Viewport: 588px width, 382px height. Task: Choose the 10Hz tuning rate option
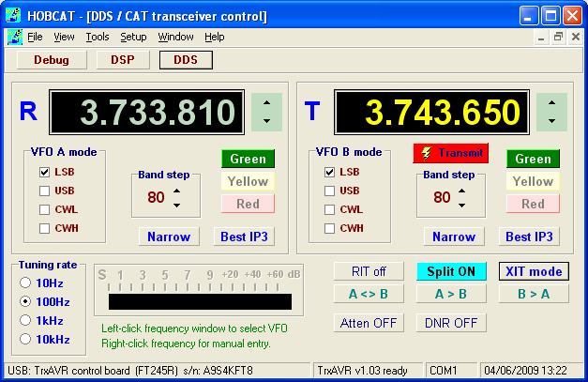[26, 283]
